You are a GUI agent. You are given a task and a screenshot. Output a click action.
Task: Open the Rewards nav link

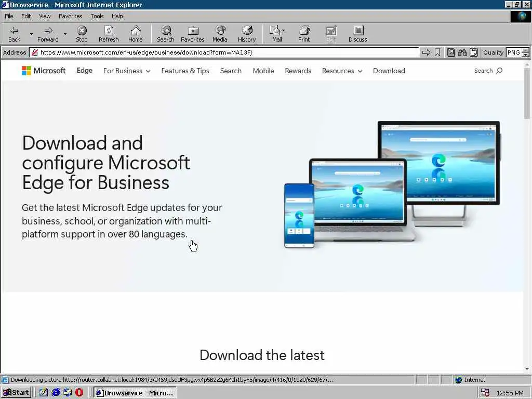[298, 71]
